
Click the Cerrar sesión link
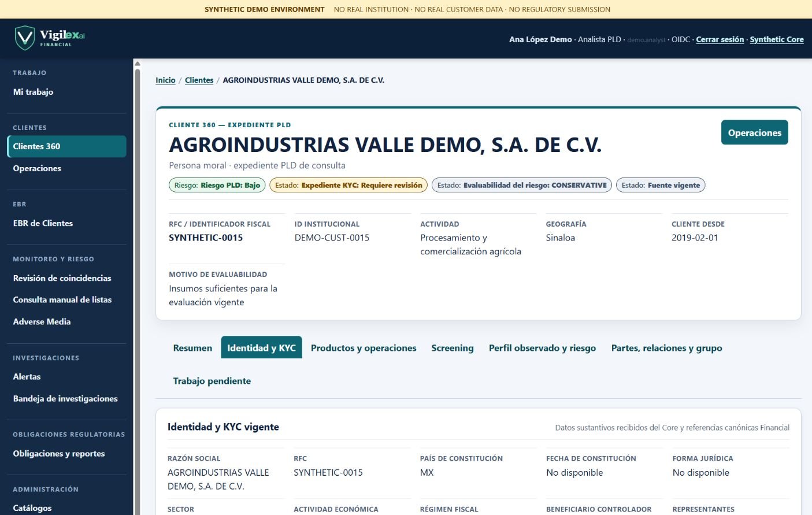[720, 39]
